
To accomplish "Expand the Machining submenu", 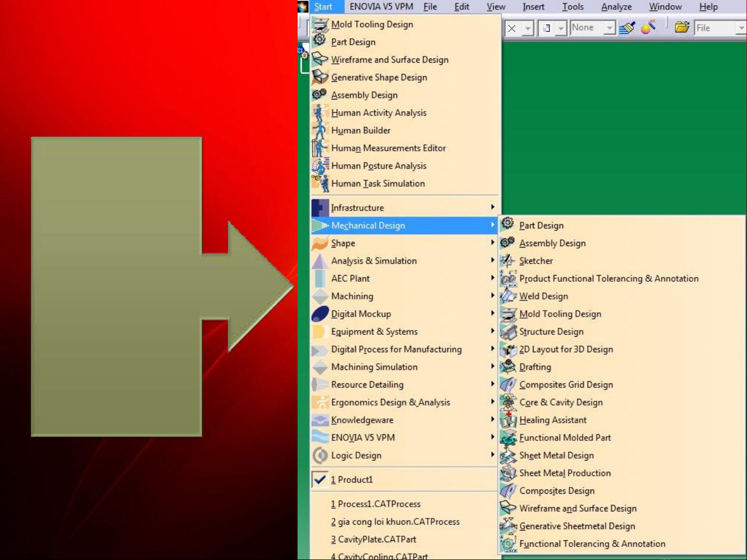I will pyautogui.click(x=405, y=296).
